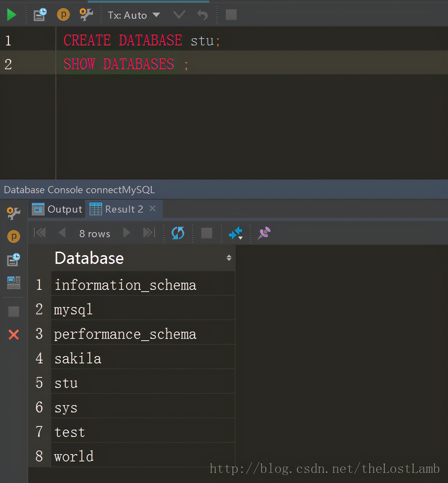Click the red X cancel icon in sidebar
This screenshot has width=448, height=483.
pyautogui.click(x=14, y=334)
